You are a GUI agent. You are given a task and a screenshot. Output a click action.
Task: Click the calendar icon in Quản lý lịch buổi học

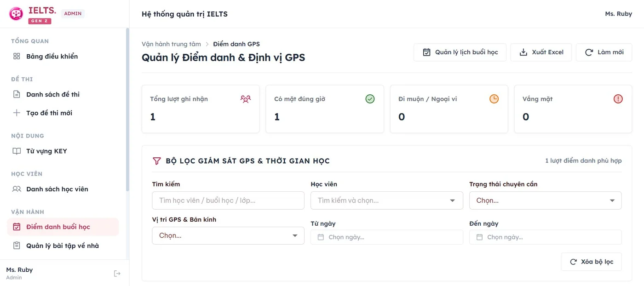click(x=427, y=52)
